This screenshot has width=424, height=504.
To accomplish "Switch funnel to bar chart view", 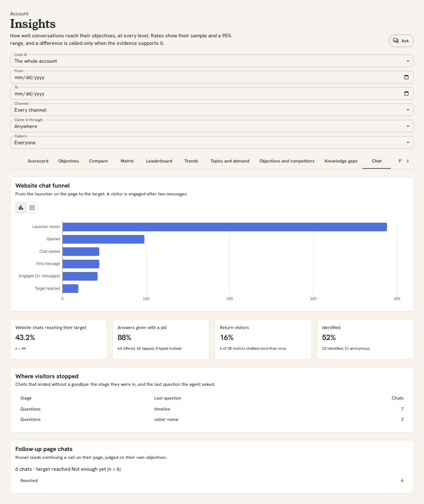I will pos(21,208).
